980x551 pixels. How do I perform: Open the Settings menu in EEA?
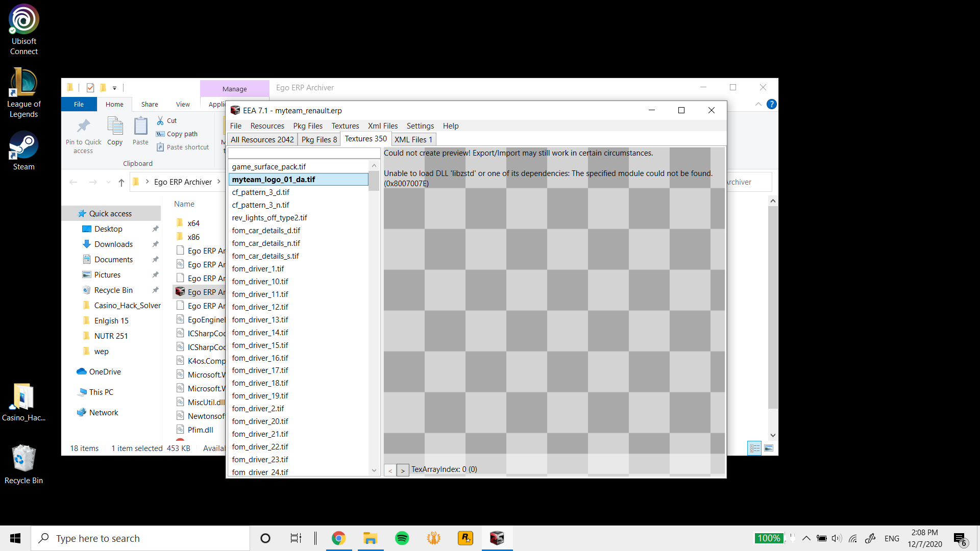tap(420, 126)
